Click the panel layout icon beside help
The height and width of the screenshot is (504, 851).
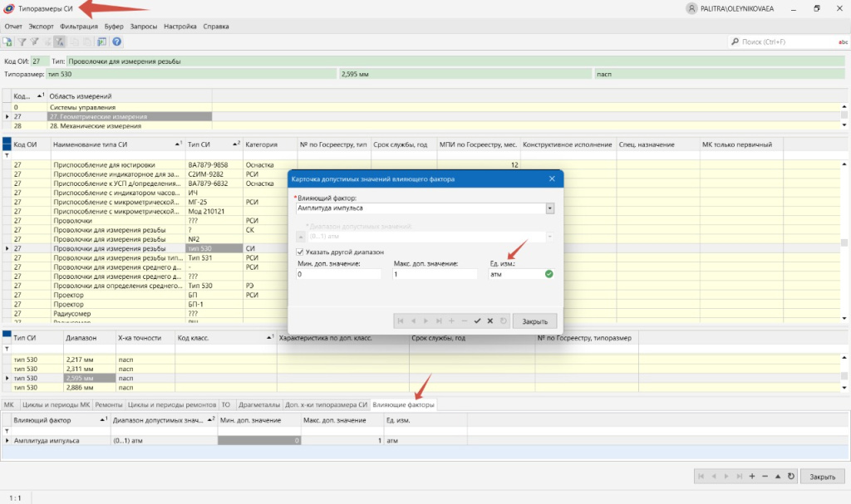pos(101,42)
